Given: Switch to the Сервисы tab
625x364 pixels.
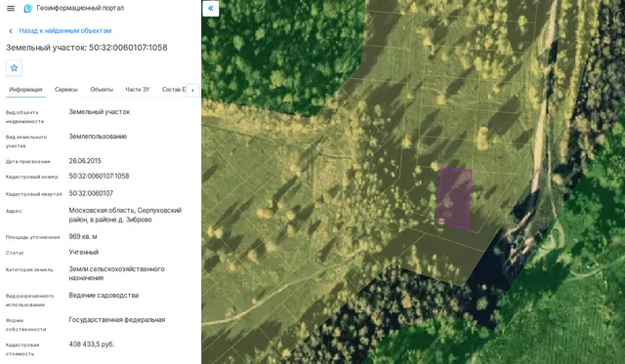Looking at the screenshot, I should coord(66,90).
